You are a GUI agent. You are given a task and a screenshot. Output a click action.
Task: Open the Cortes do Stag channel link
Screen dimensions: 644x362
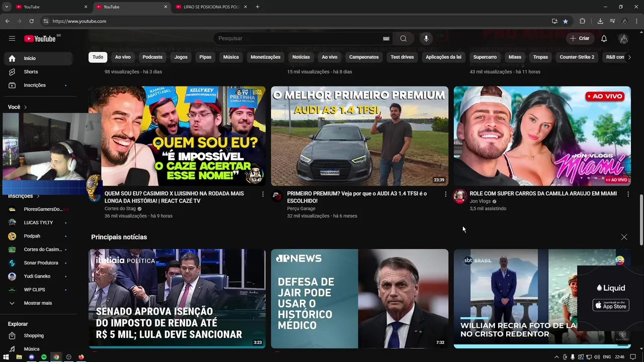point(120,209)
